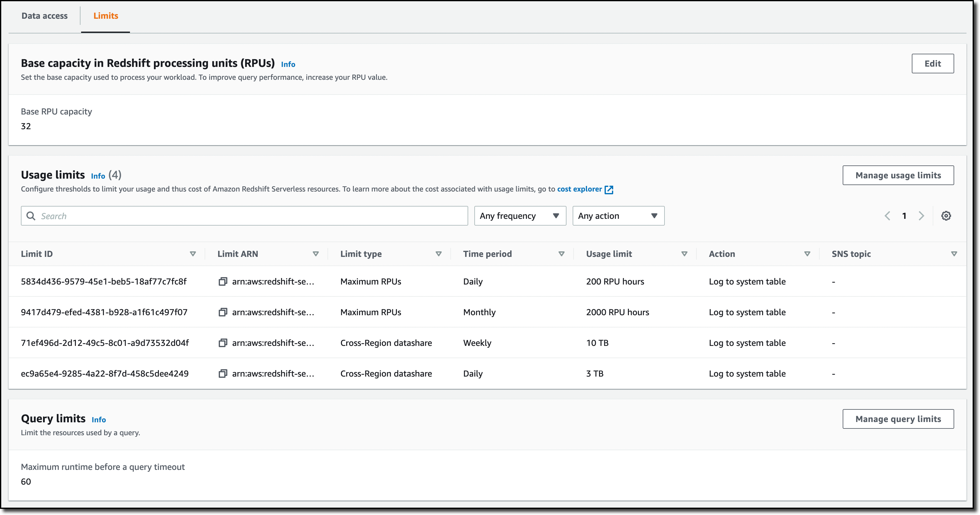Screen dimensions: 980x515
Task: Open Info link next to Query limits
Action: (99, 420)
